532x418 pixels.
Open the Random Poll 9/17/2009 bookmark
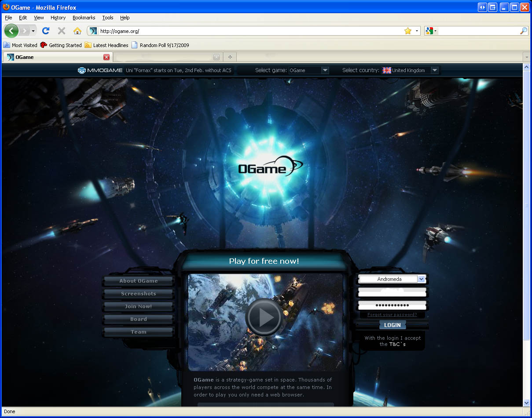coord(160,45)
